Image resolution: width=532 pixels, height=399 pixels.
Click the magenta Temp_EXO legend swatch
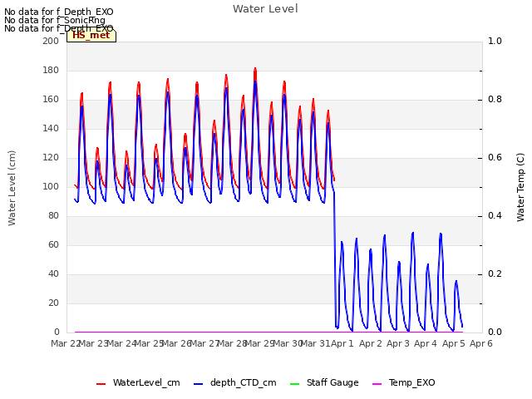coord(377,384)
